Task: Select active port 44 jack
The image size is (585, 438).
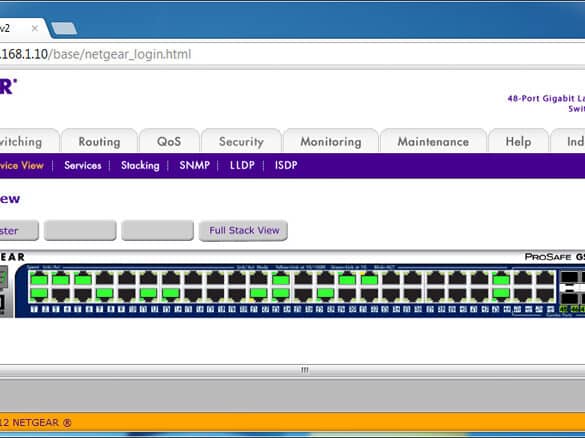Action: 501,294
